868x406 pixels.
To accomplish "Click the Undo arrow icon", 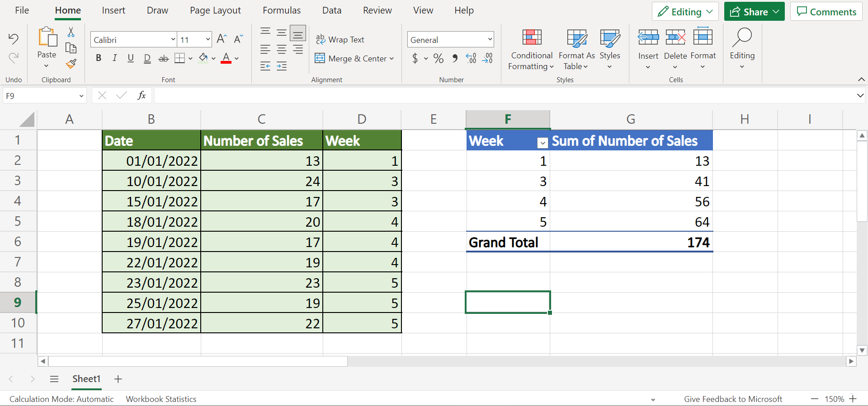I will coord(14,39).
